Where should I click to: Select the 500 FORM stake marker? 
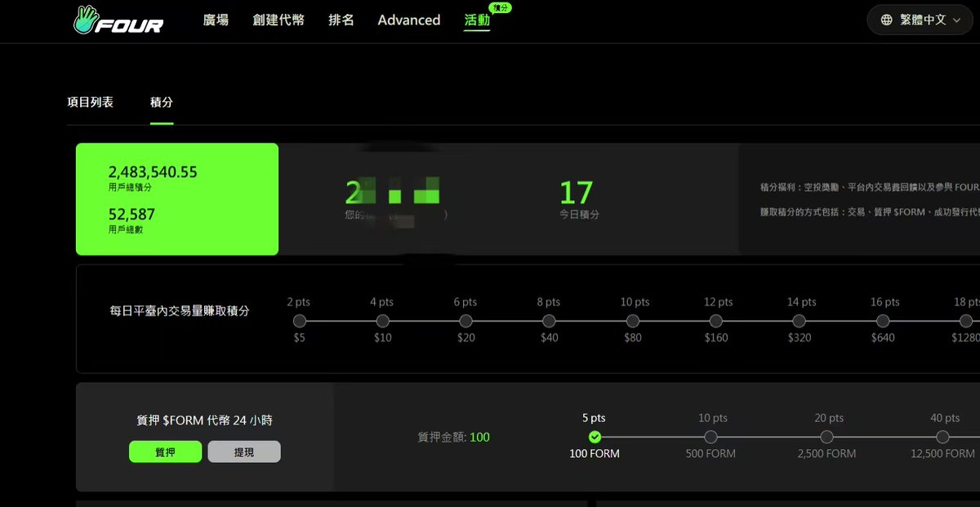click(711, 437)
